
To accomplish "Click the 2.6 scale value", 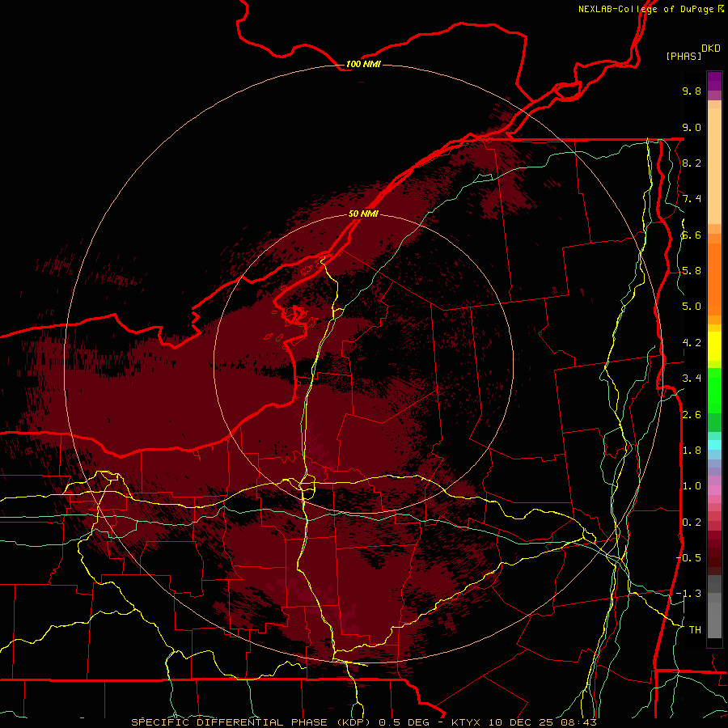I will click(x=692, y=415).
